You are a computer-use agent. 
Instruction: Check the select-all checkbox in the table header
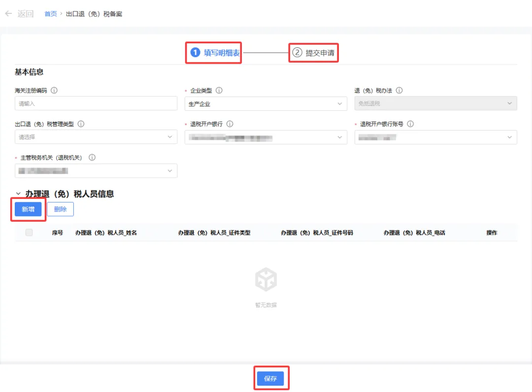coord(29,232)
